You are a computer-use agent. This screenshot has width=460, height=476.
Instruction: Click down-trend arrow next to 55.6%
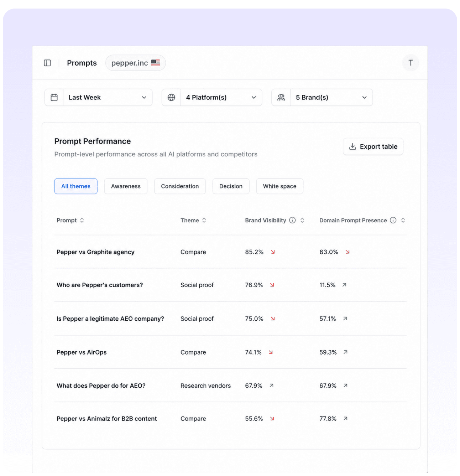click(272, 419)
